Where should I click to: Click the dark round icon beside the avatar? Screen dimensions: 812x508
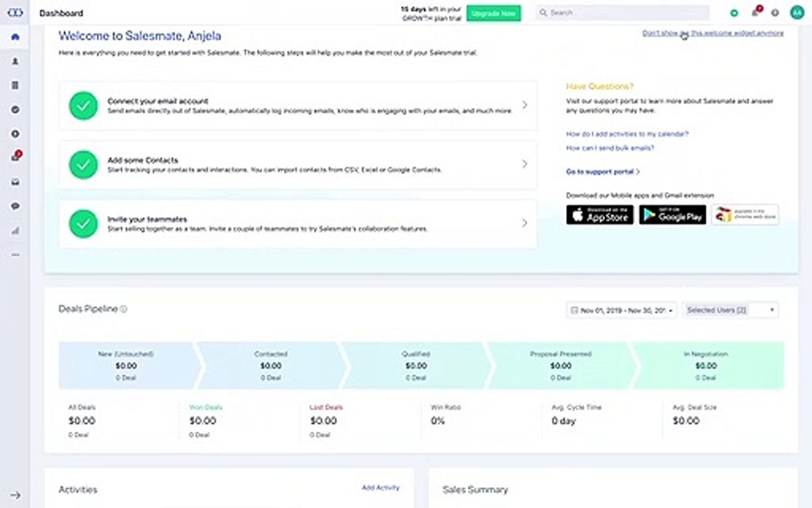(x=775, y=13)
